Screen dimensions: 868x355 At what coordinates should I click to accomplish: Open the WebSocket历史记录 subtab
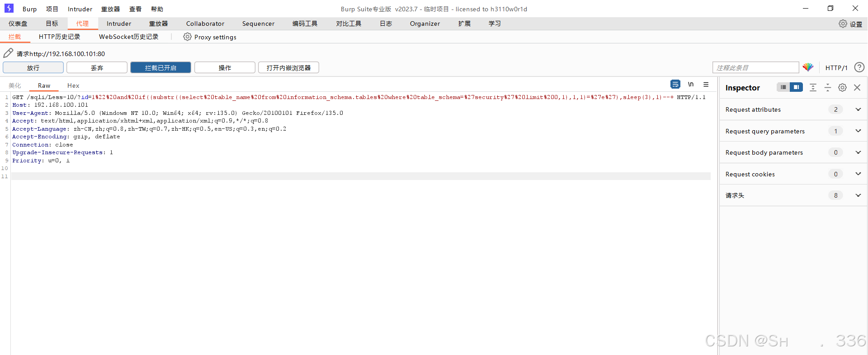click(128, 37)
